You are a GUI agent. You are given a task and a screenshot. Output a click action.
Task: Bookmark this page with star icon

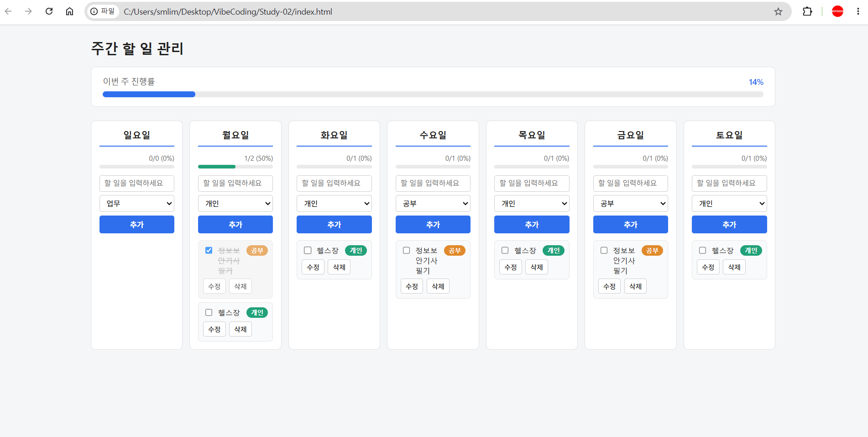click(778, 11)
